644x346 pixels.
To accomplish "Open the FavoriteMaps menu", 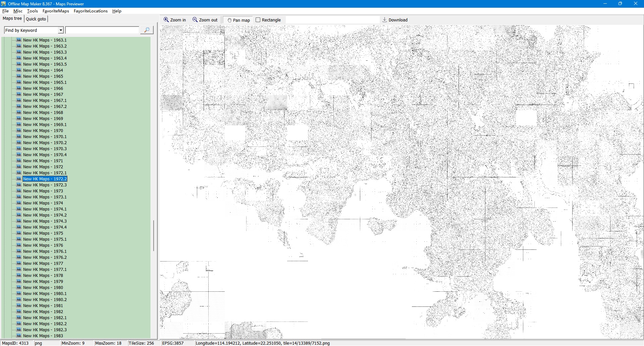I will pos(56,11).
